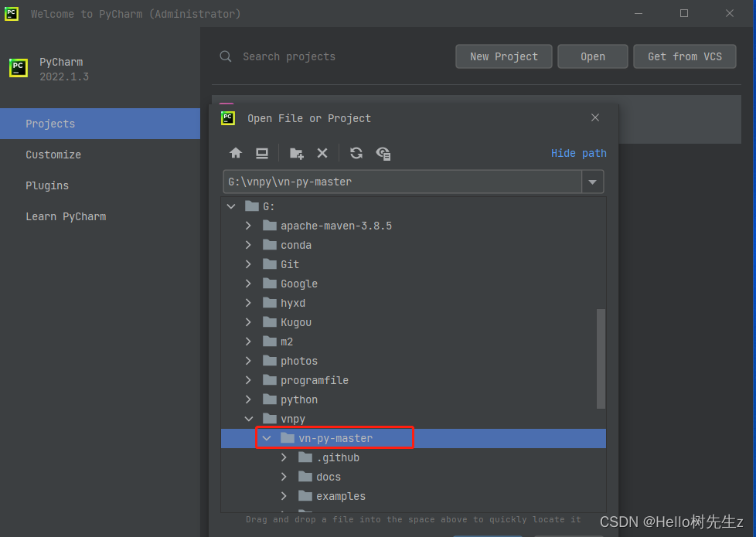Collapse the vn-py-master folder chevron
Image resolution: width=756 pixels, height=537 pixels.
267,438
